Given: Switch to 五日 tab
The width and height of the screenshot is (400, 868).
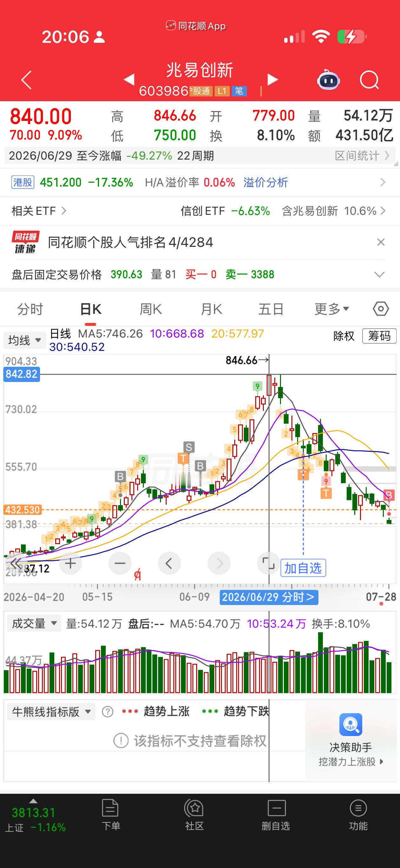Looking at the screenshot, I should point(271,309).
